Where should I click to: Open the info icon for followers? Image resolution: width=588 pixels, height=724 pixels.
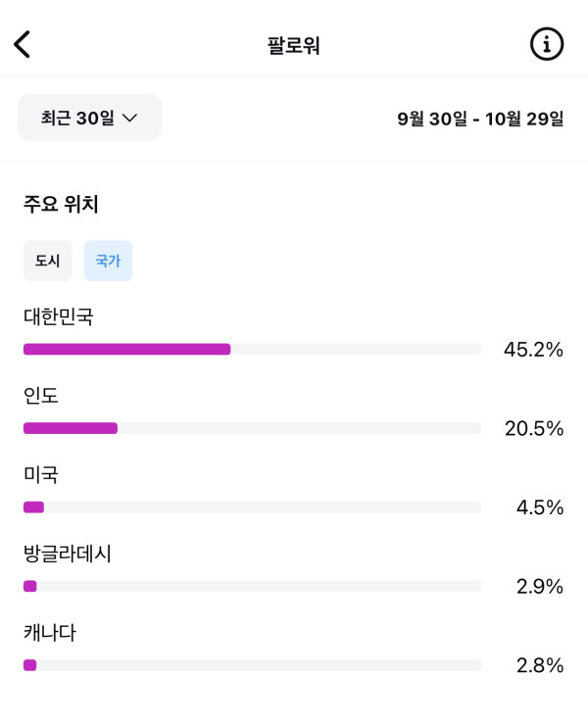click(x=547, y=44)
